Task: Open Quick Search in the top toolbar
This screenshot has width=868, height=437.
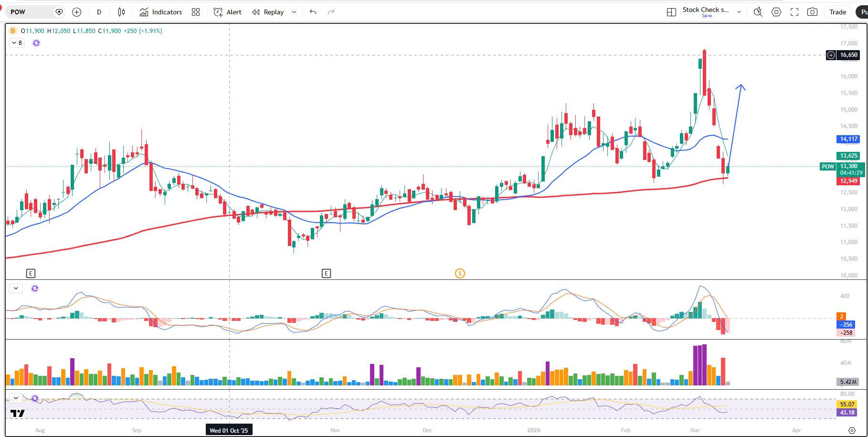Action: [x=758, y=12]
